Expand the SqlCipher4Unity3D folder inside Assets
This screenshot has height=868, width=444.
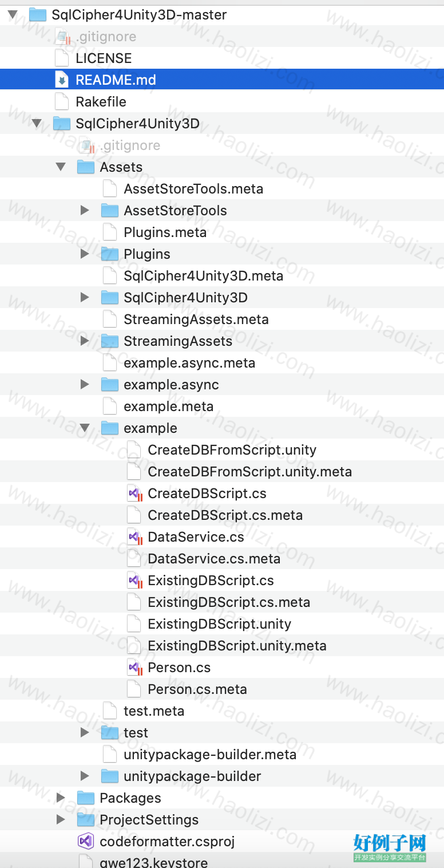pyautogui.click(x=85, y=298)
